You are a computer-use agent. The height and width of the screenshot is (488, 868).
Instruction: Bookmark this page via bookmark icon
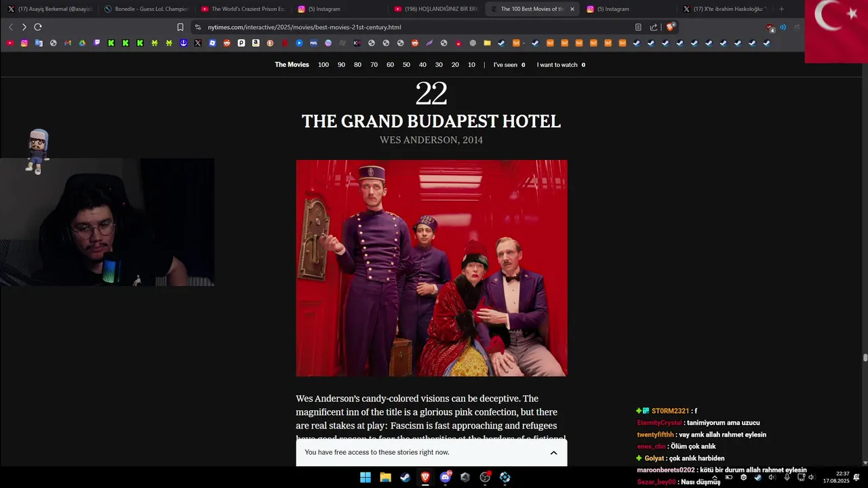point(180,27)
